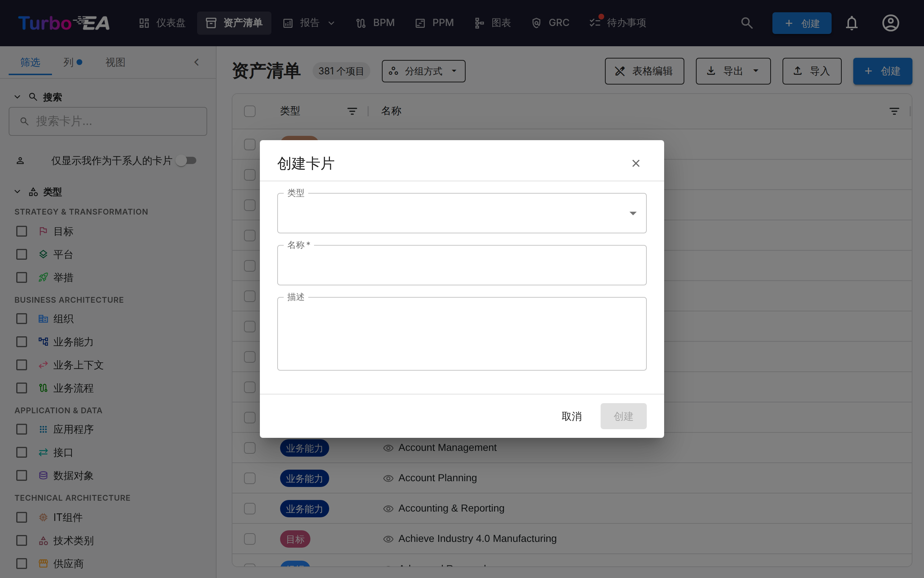Viewport: 924px width, 578px height.
Task: Collapse the filter sidebar with left chevron
Action: 197,62
